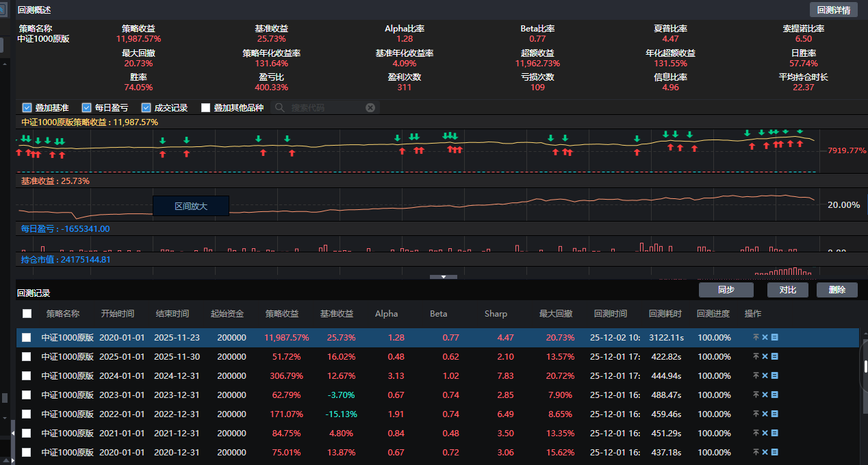868x465 pixels.
Task: Select all records with the header checkbox
Action: pyautogui.click(x=27, y=313)
